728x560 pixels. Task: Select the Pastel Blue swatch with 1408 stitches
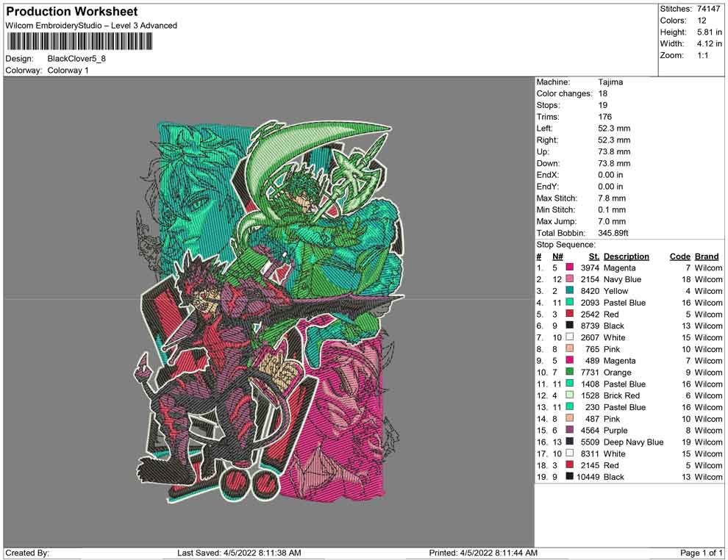click(x=570, y=383)
